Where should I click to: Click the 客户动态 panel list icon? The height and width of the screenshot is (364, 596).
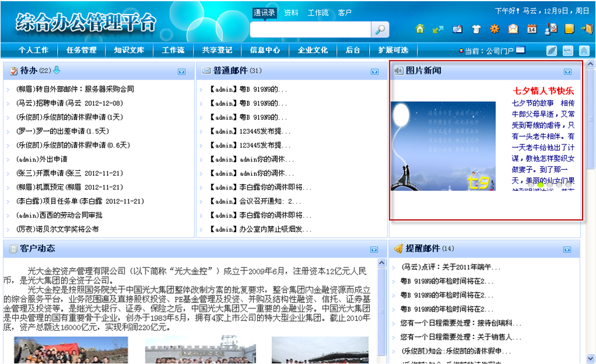(x=13, y=249)
